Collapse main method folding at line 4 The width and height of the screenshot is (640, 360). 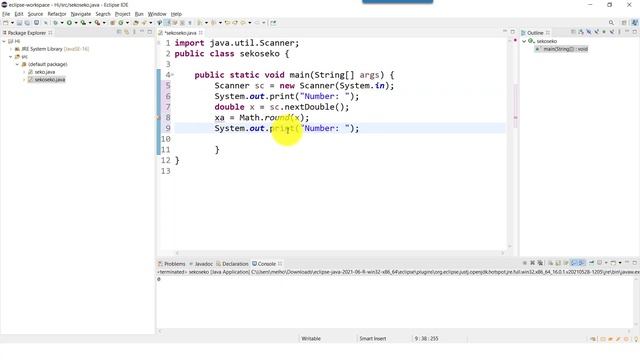pos(173,75)
